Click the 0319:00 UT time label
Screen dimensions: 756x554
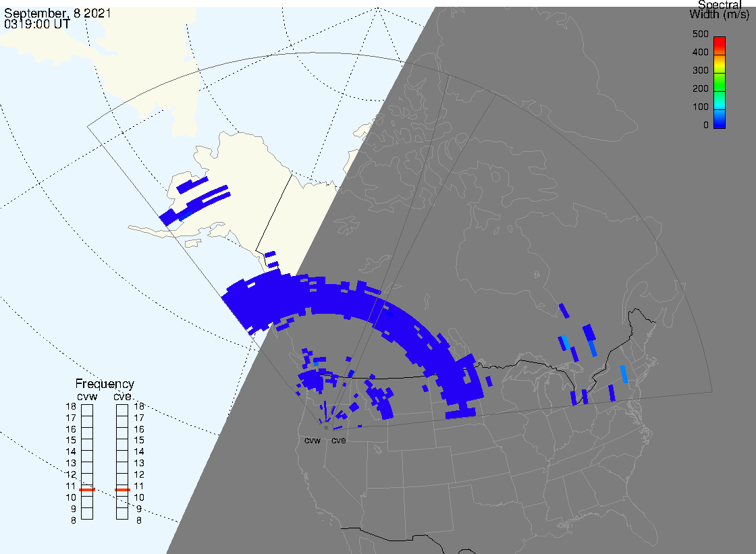37,24
